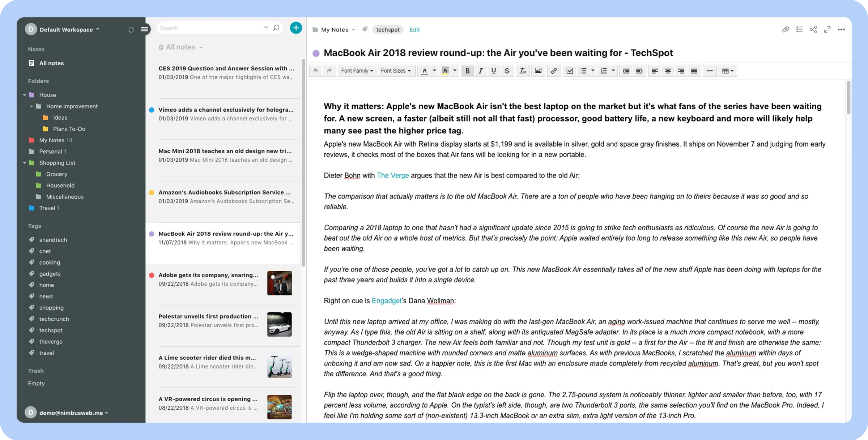
Task: Open the highlight color dropdown arrow
Action: (x=455, y=71)
